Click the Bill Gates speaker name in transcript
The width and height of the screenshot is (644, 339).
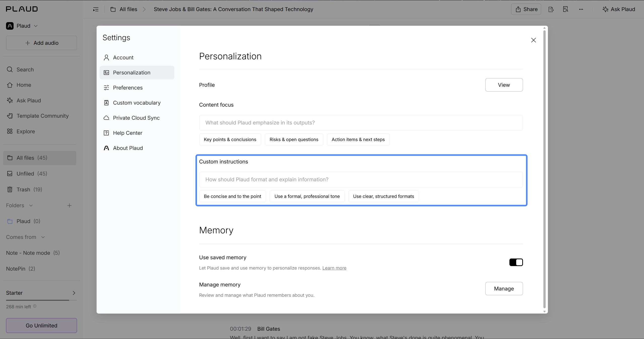coord(269,329)
